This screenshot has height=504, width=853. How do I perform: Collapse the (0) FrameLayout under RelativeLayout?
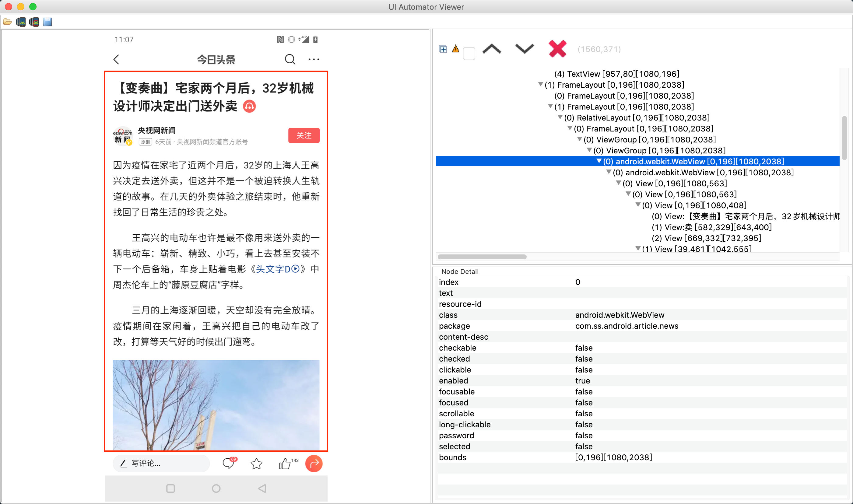click(x=570, y=128)
